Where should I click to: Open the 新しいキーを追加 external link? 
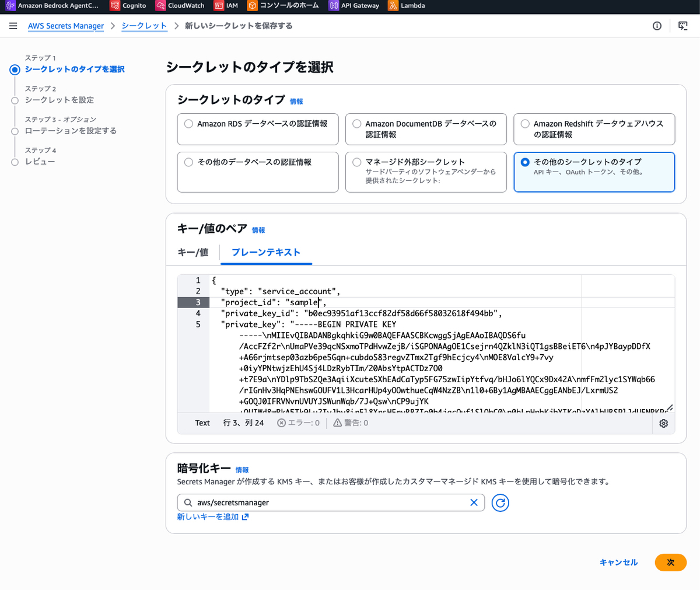(213, 517)
